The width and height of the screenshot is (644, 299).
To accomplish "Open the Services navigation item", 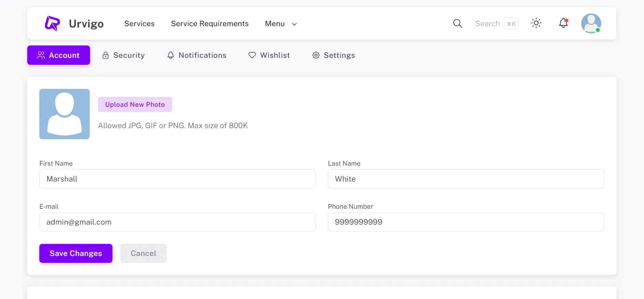I will click(x=139, y=23).
